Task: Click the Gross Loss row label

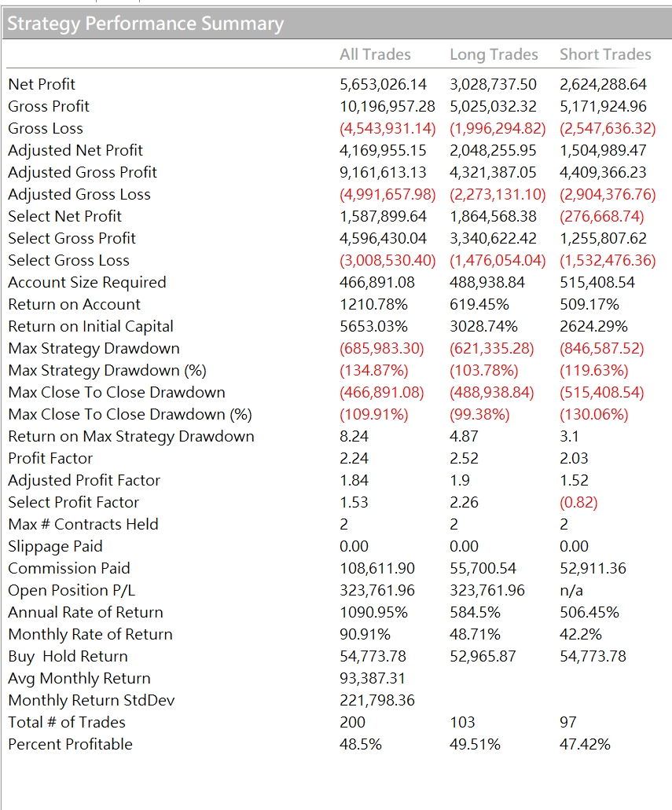Action: pos(46,128)
